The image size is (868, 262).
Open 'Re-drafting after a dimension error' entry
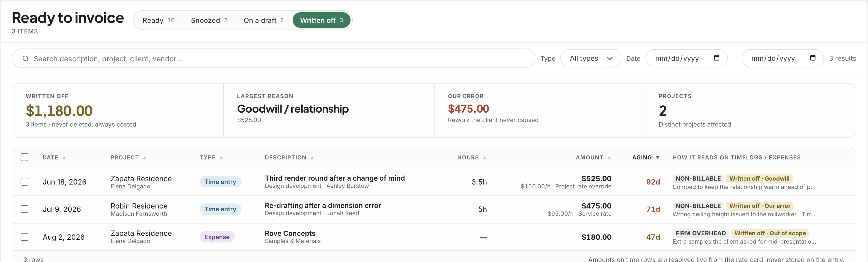[323, 206]
